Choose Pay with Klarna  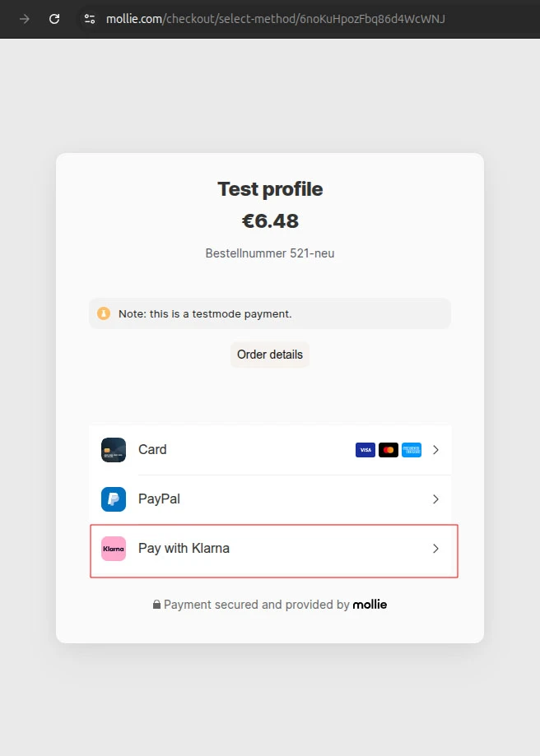184,549
